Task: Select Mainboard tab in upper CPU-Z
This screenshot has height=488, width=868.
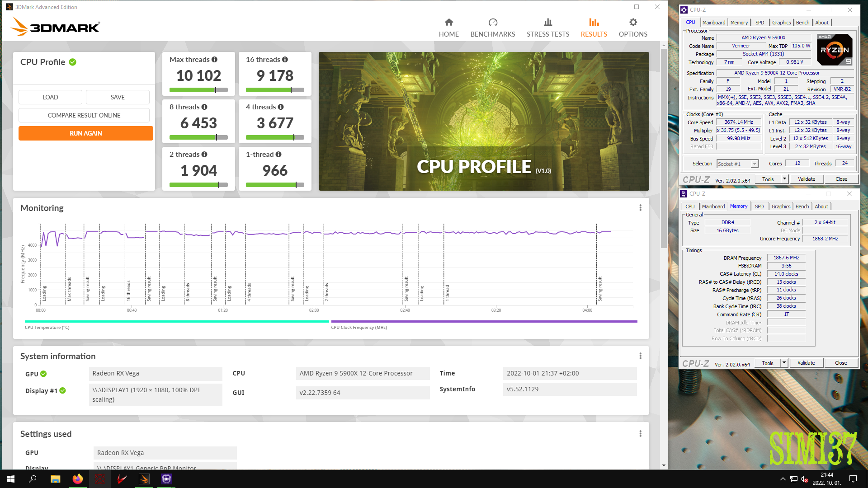Action: 714,23
